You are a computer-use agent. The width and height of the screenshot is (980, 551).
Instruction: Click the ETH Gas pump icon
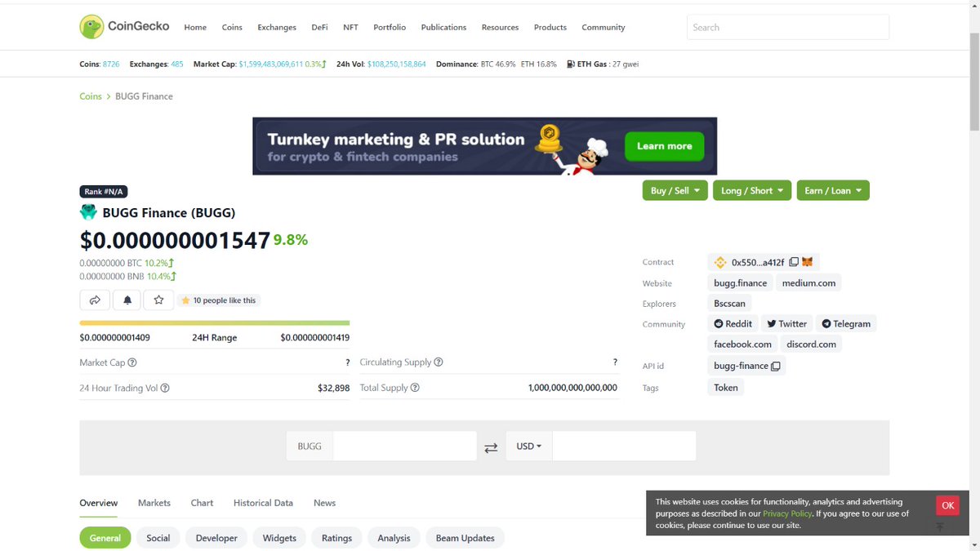click(571, 64)
